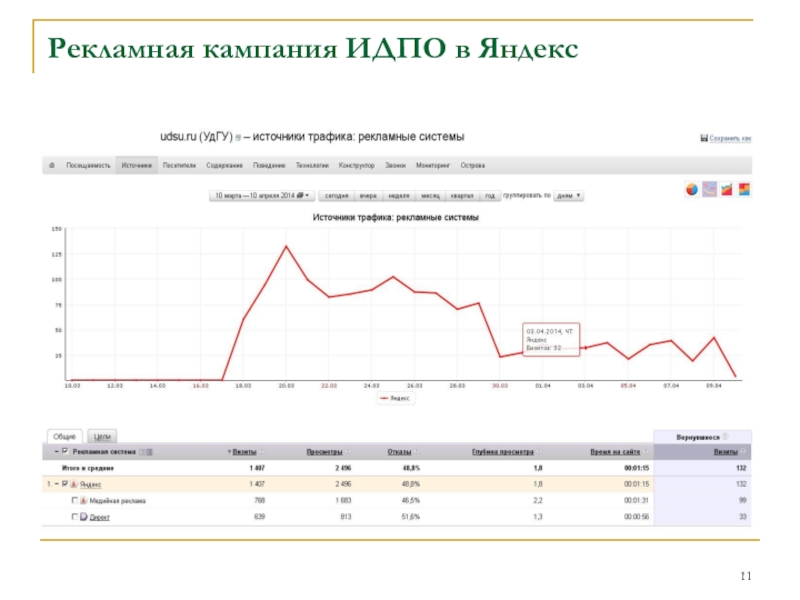Viewport: 800px width, 600px height.
Task: Open the Мониторинг menu
Action: coord(433,165)
